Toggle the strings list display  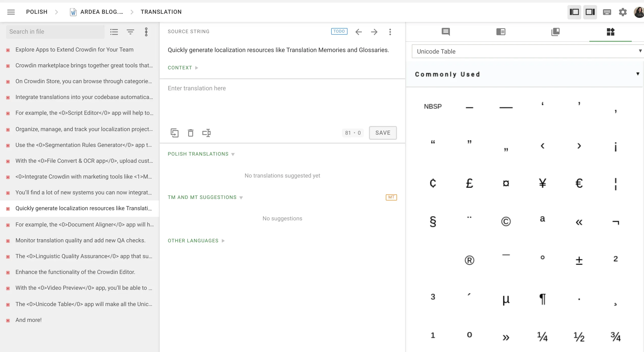tap(114, 32)
